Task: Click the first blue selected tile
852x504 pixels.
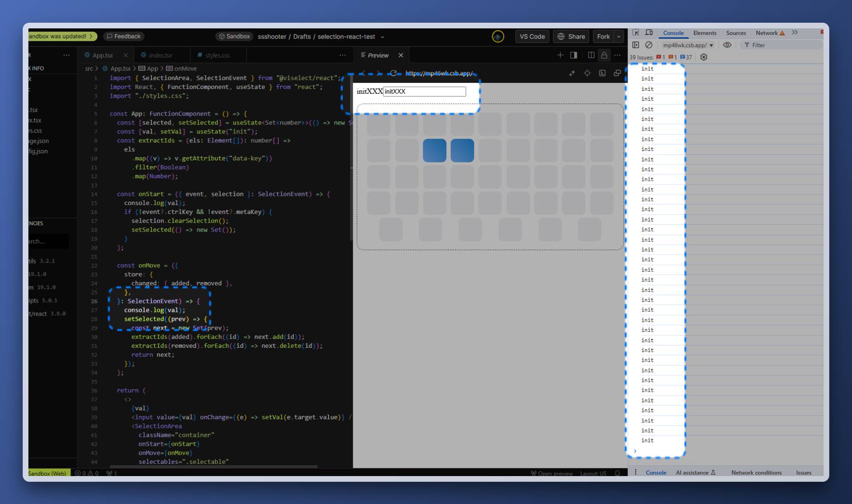Action: tap(435, 150)
